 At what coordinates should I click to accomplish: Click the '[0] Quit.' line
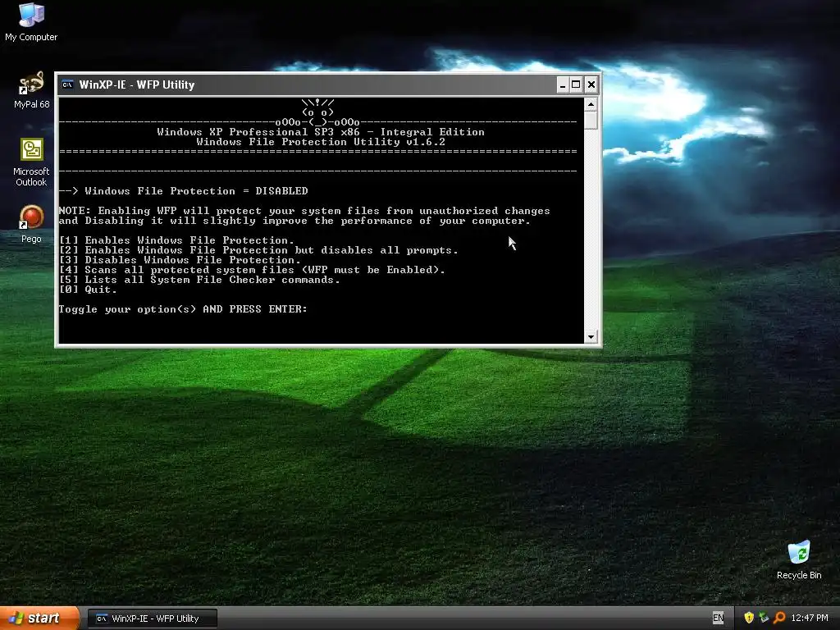tap(88, 290)
